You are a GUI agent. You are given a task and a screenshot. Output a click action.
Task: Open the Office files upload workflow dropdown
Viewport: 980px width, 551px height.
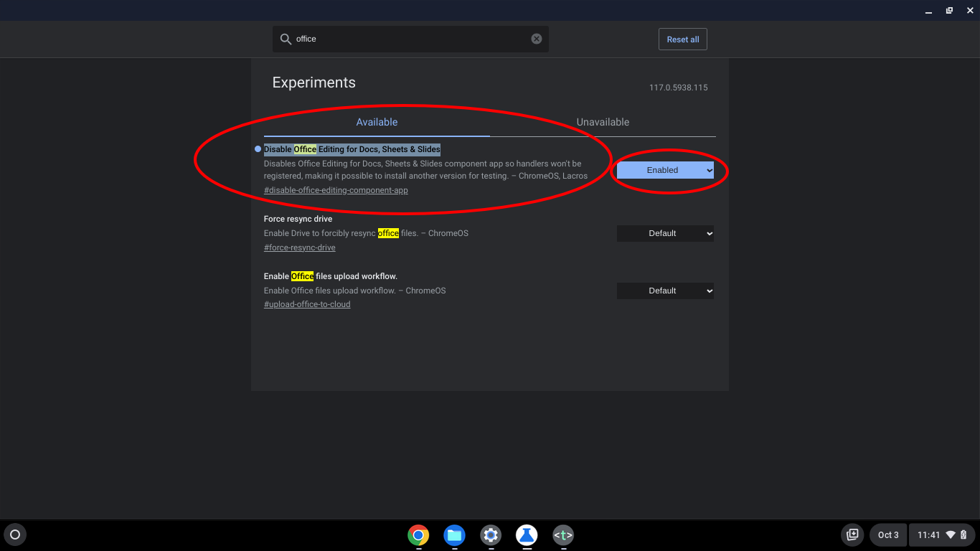[x=665, y=291]
